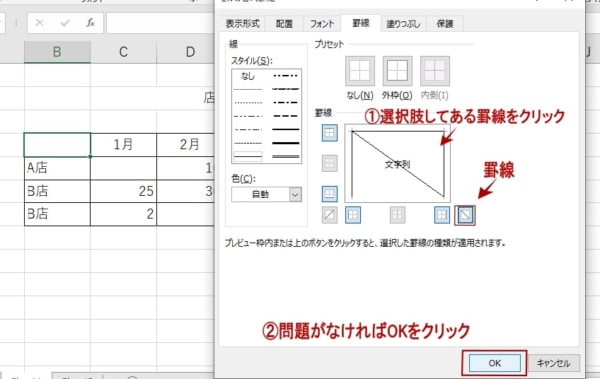This screenshot has height=379, width=600.
Task: Switch to the 塗りつぶし tab
Action: tap(403, 24)
